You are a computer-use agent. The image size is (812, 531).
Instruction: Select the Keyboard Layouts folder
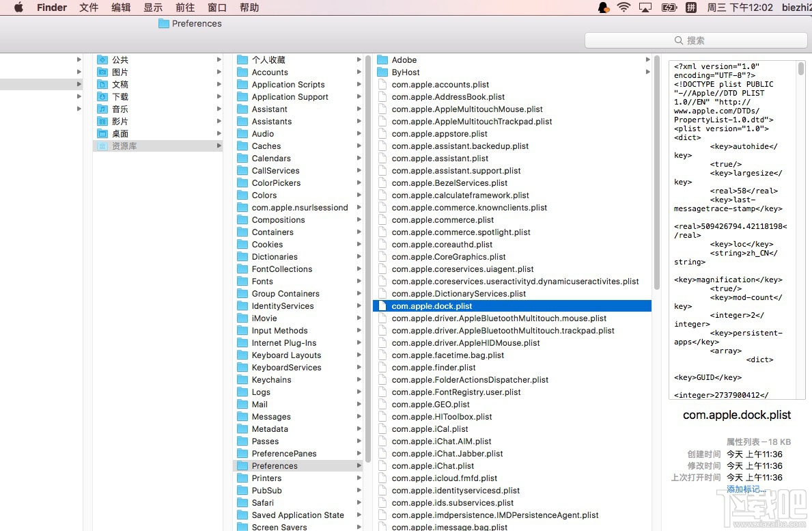(286, 355)
